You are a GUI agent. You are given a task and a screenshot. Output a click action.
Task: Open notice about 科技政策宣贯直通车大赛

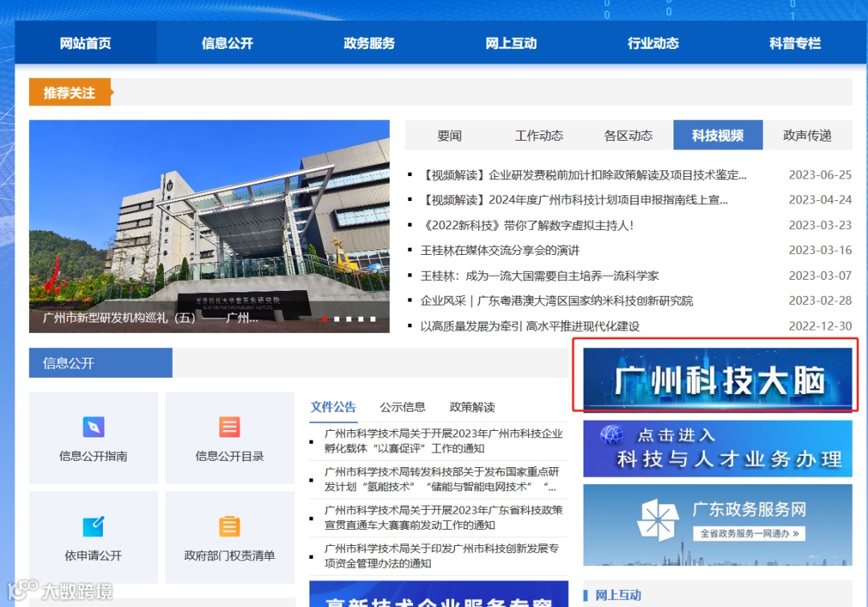click(444, 517)
